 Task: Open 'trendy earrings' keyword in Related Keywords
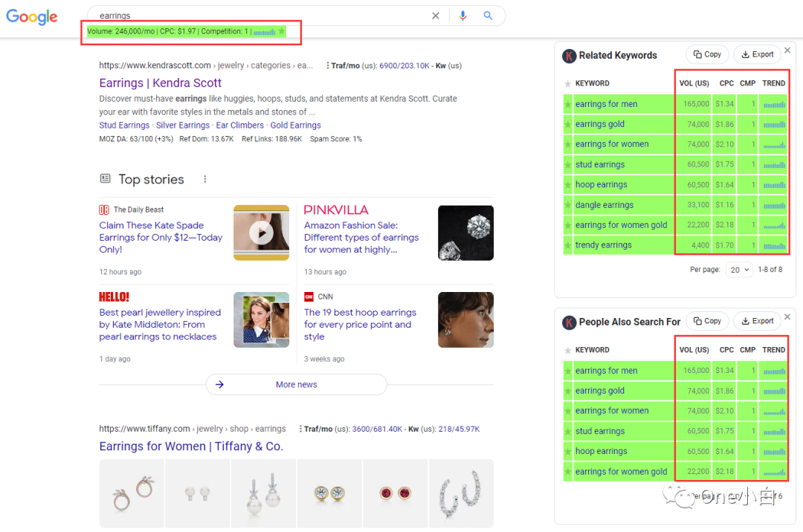(603, 245)
